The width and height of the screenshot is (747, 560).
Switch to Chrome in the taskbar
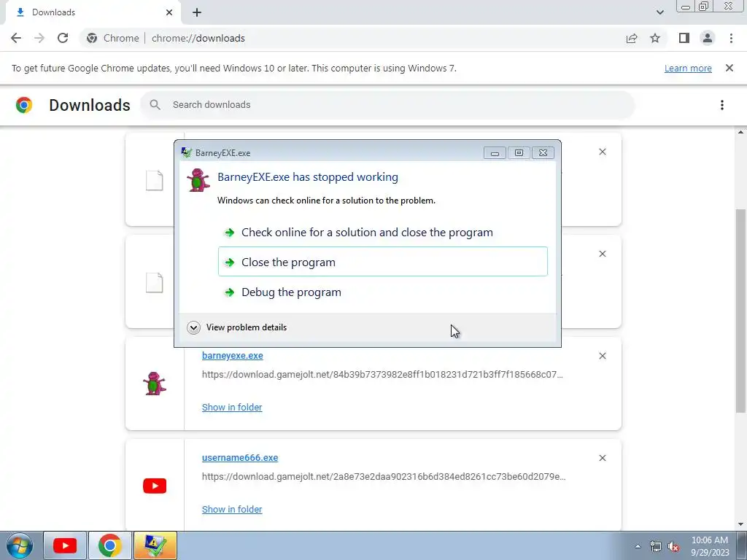pyautogui.click(x=110, y=545)
